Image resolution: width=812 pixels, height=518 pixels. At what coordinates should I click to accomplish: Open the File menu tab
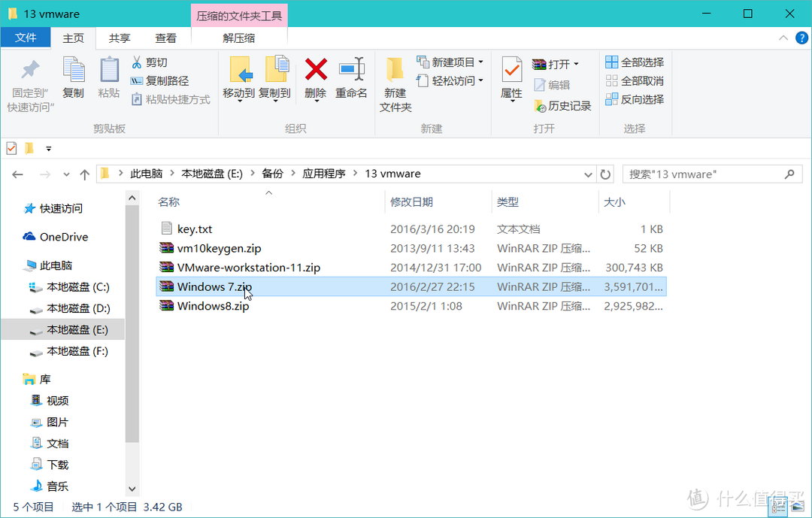point(26,38)
